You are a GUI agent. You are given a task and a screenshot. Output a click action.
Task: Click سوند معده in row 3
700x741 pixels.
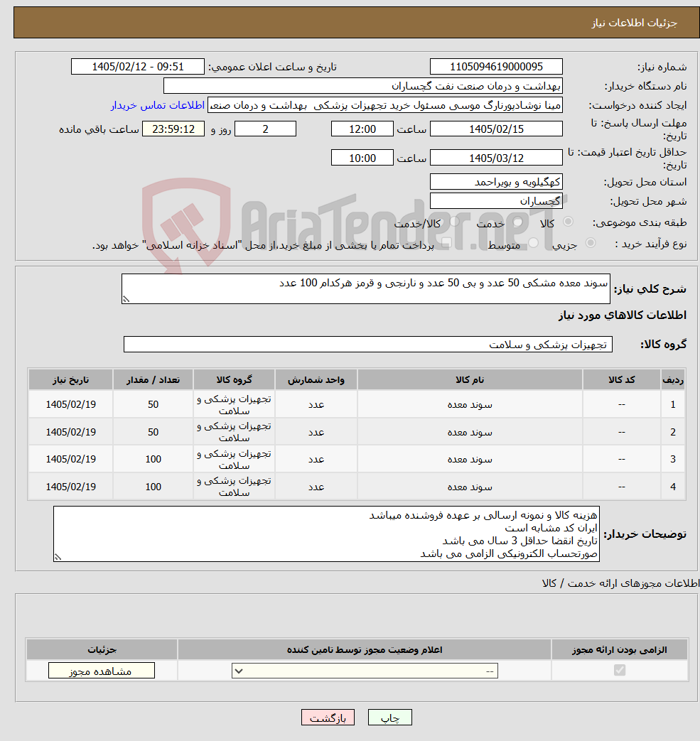(470, 459)
